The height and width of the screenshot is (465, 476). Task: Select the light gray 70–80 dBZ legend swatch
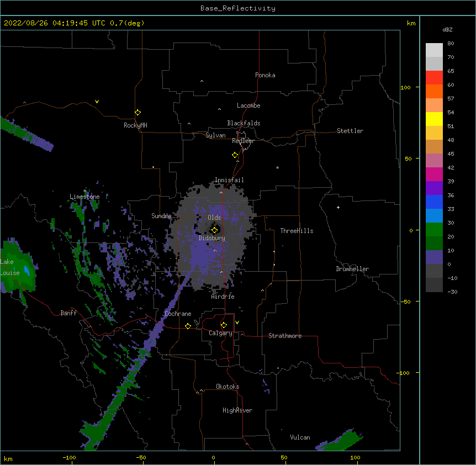point(434,50)
